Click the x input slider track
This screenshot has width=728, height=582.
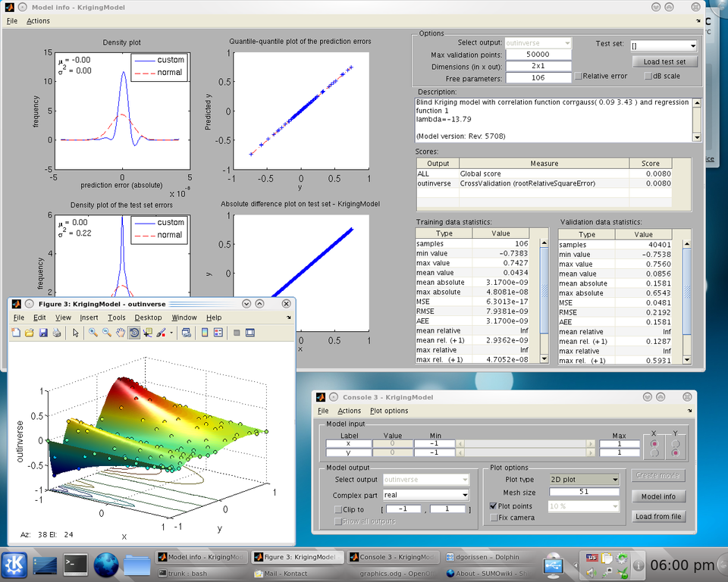coord(526,443)
